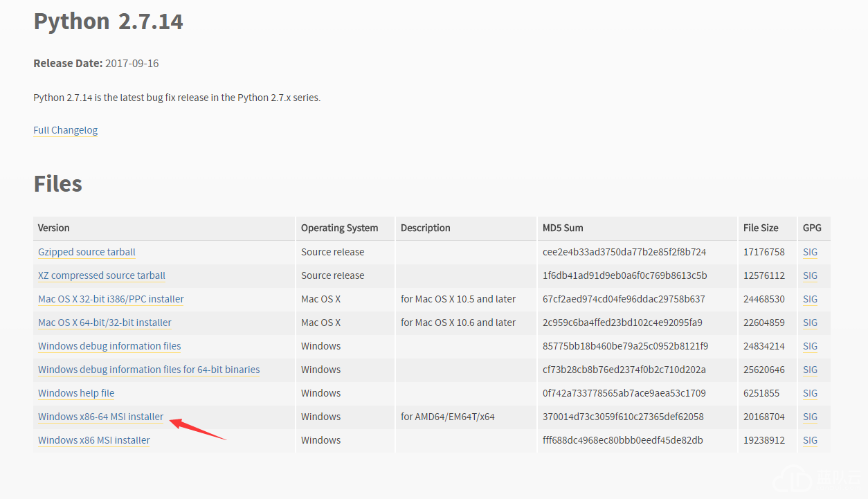Download the Gzipped source tarball
Image resolution: width=868 pixels, height=499 pixels.
click(x=87, y=252)
